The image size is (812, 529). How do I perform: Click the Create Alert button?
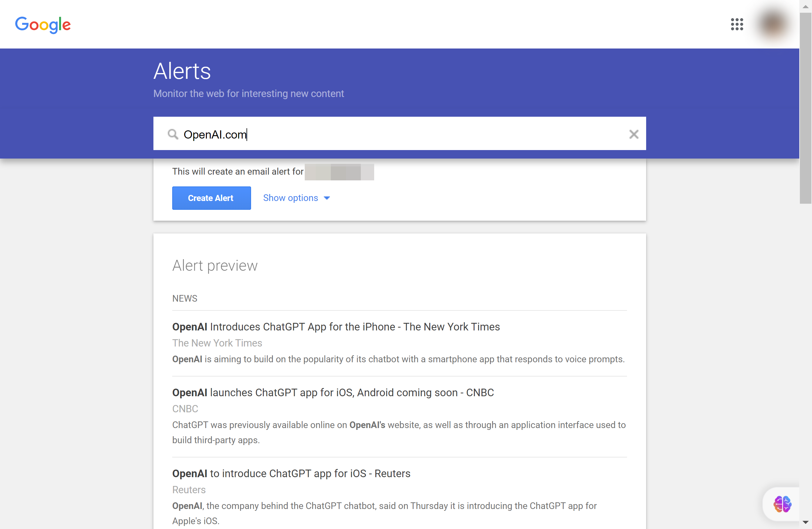[212, 198]
